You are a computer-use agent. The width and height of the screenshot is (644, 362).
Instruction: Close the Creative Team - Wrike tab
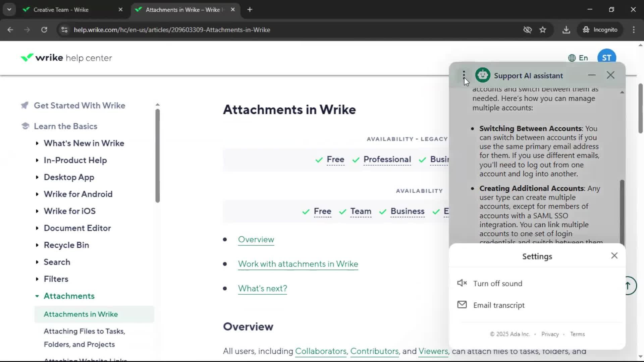[x=120, y=10]
